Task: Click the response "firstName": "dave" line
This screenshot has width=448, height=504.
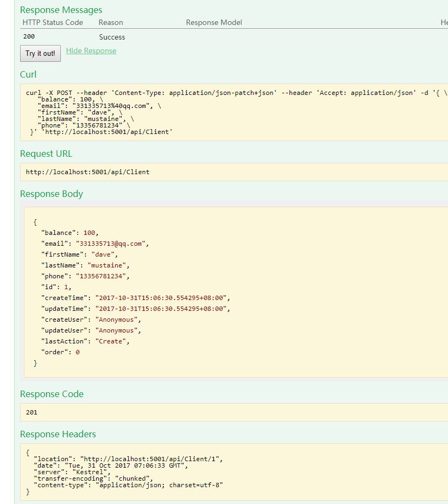Action: click(x=79, y=254)
